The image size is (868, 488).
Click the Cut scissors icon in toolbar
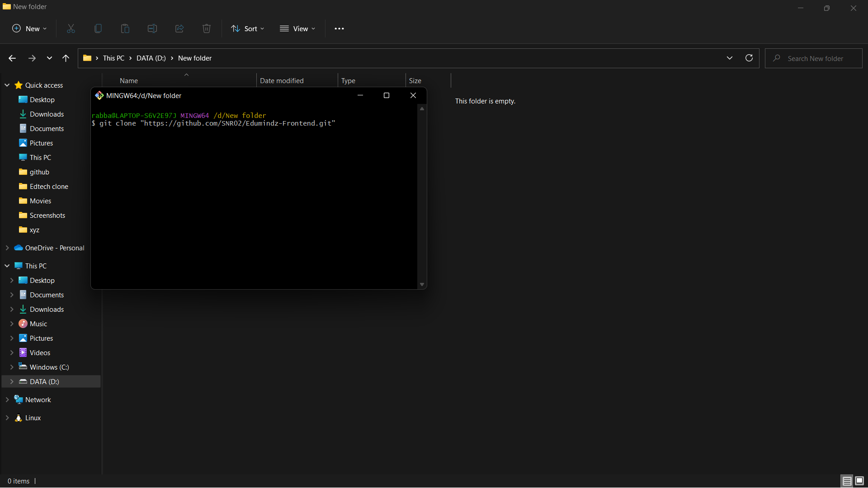click(71, 28)
